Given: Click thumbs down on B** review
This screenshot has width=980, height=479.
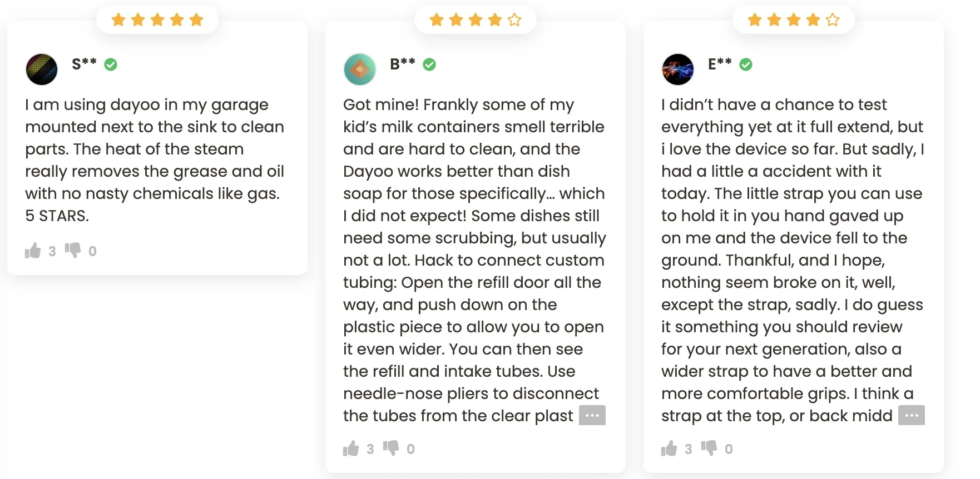Looking at the screenshot, I should 391,448.
